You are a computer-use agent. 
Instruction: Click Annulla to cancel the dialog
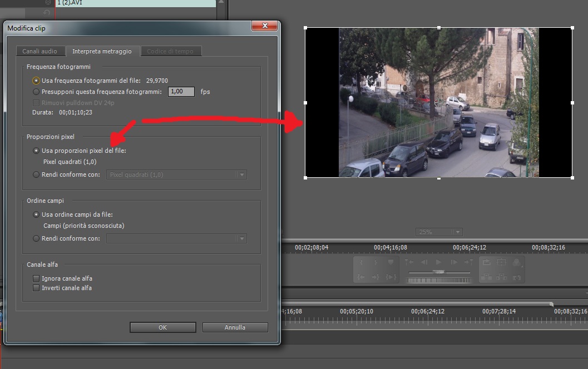click(x=235, y=327)
